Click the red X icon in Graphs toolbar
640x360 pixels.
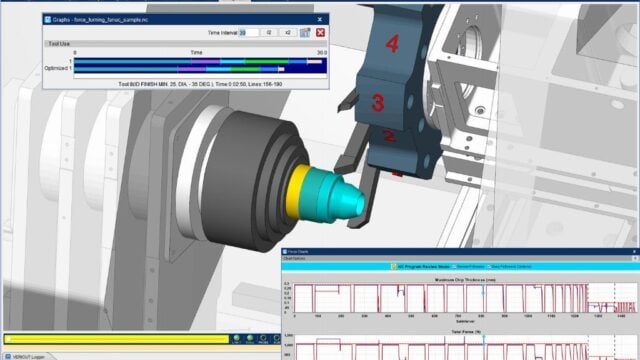(x=320, y=33)
